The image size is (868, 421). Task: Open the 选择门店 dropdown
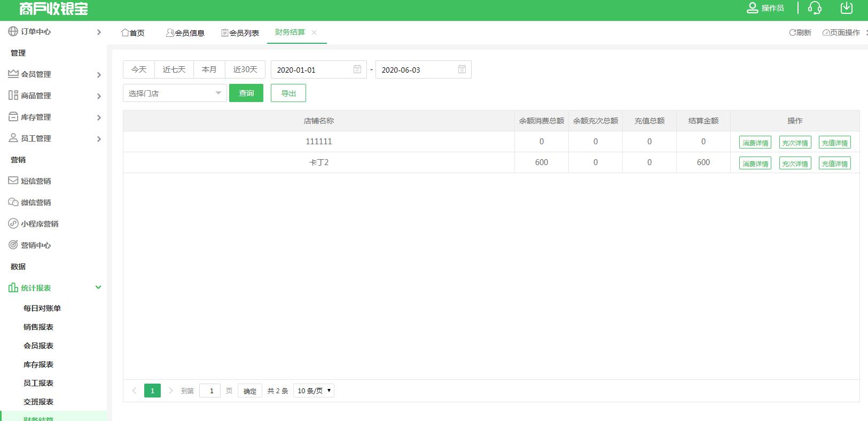click(x=175, y=93)
